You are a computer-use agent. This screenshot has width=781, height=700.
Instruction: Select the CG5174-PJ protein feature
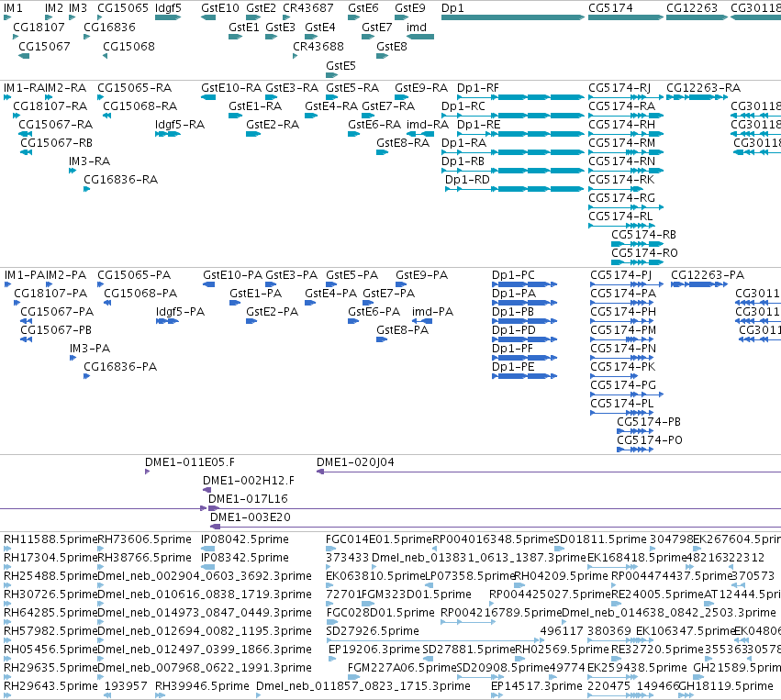pos(627,284)
